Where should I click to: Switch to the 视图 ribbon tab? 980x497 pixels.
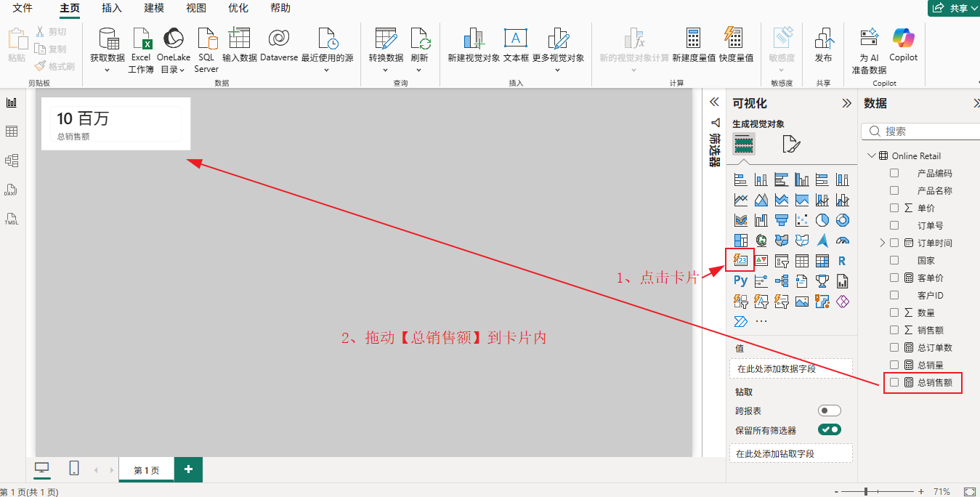tap(196, 8)
